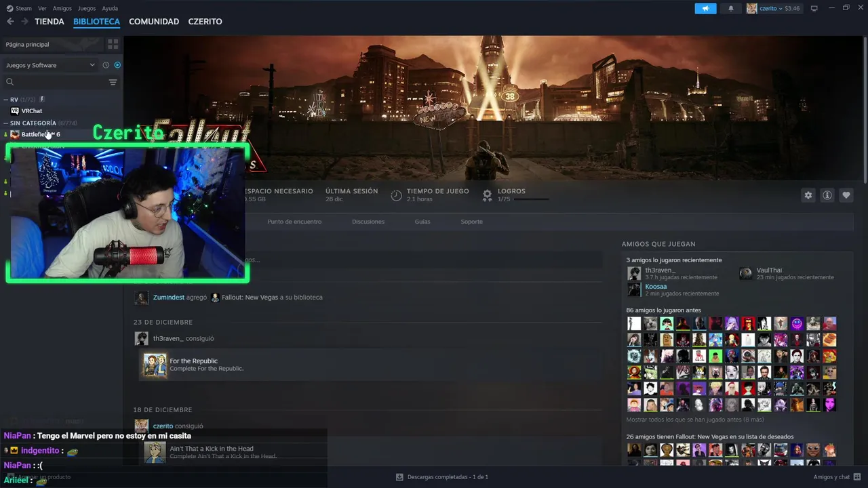Click the page vertical scrollbar
Viewport: 868px width, 488px height.
[x=865, y=108]
